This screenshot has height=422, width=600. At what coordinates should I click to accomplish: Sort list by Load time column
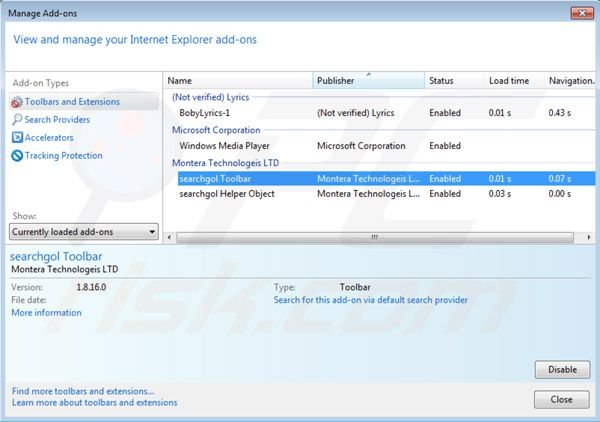[514, 81]
